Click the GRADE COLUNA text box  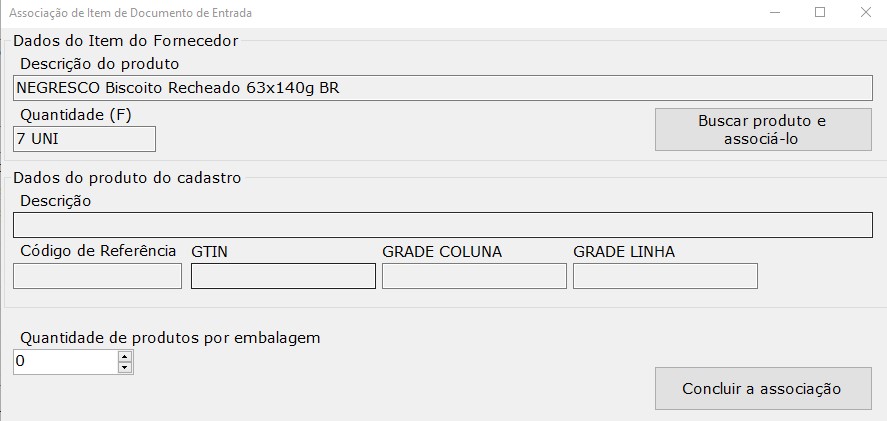[474, 275]
